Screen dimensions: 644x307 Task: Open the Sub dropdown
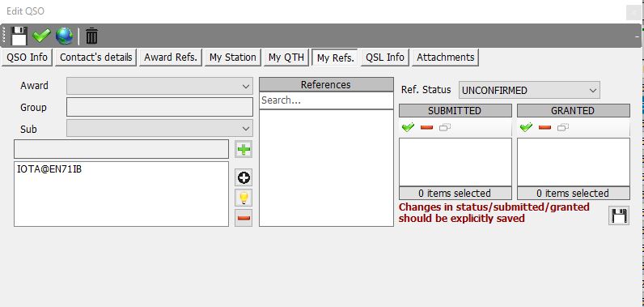pyautogui.click(x=159, y=128)
